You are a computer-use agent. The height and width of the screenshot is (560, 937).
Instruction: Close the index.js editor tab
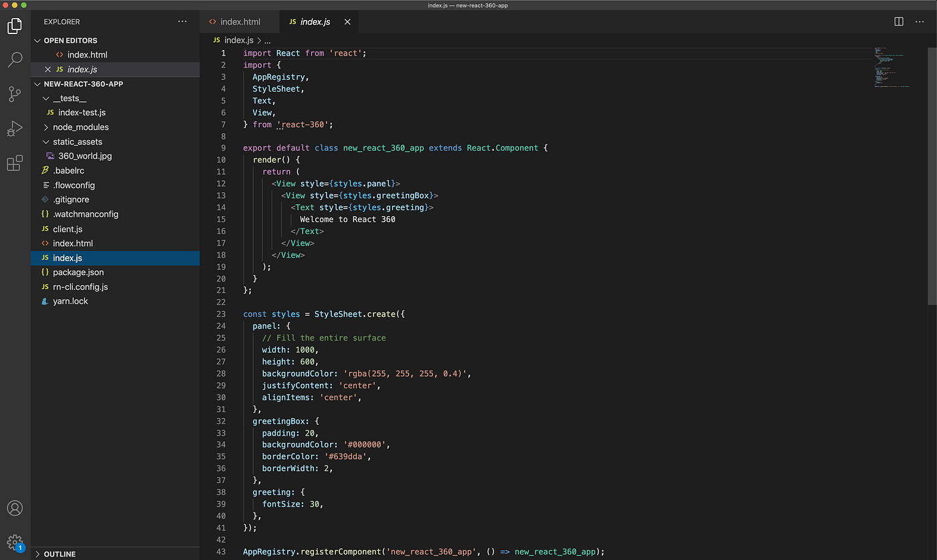347,22
